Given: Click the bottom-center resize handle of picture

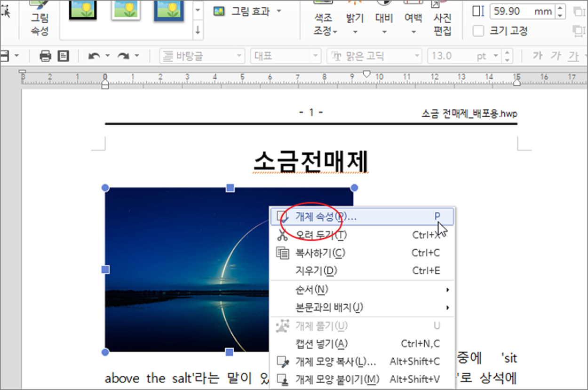Looking at the screenshot, I should (x=230, y=352).
